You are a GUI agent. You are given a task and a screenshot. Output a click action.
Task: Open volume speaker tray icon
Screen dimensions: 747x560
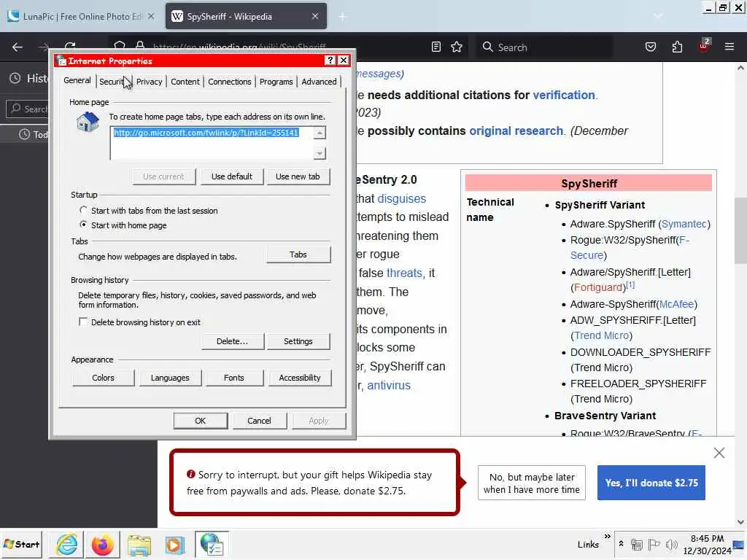pyautogui.click(x=672, y=544)
